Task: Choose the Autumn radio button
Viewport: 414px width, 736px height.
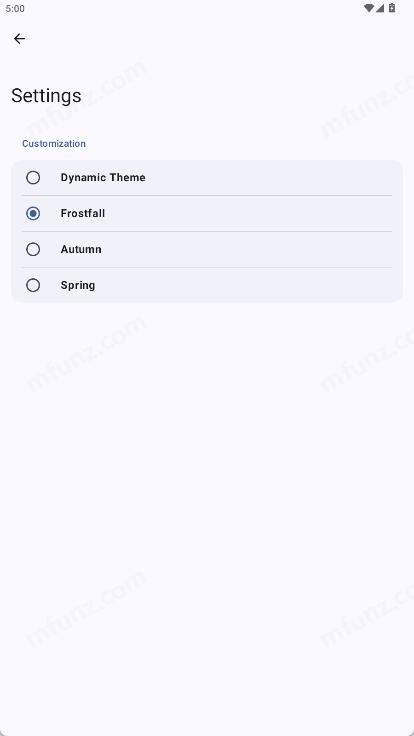Action: [33, 249]
